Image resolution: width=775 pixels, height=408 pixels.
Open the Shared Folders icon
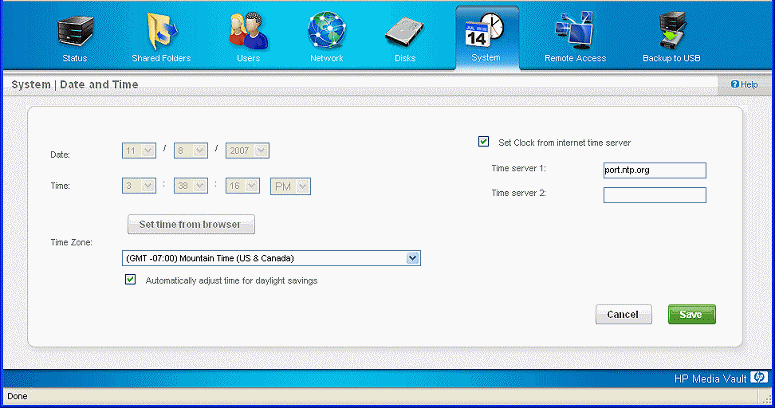point(161,31)
